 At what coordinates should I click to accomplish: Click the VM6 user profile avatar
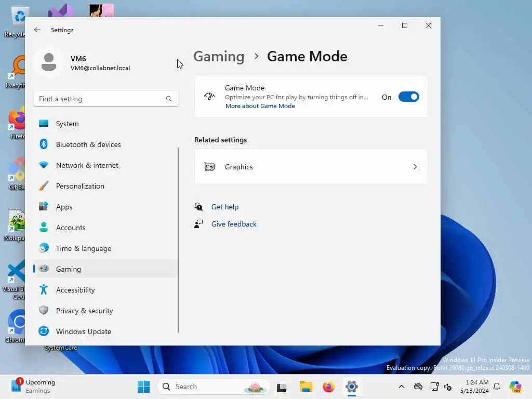pos(49,62)
